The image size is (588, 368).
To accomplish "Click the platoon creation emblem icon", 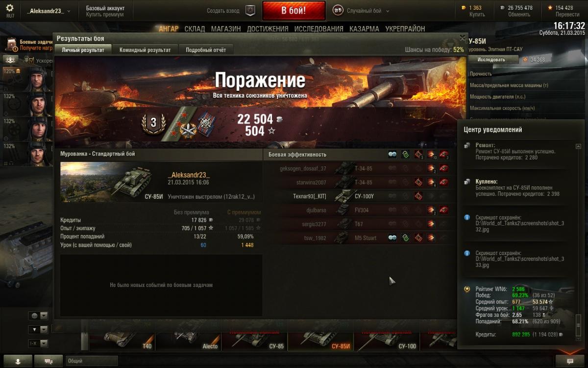I will [250, 10].
